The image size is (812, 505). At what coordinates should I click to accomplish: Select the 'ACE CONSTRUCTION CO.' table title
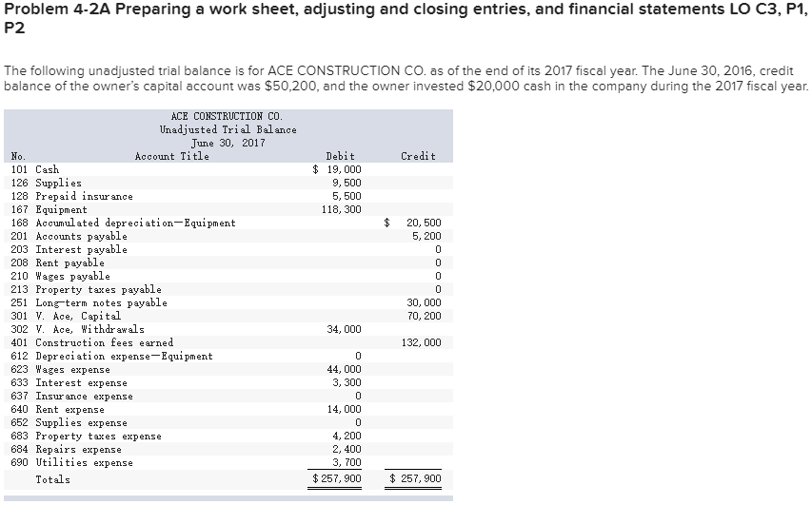227,116
